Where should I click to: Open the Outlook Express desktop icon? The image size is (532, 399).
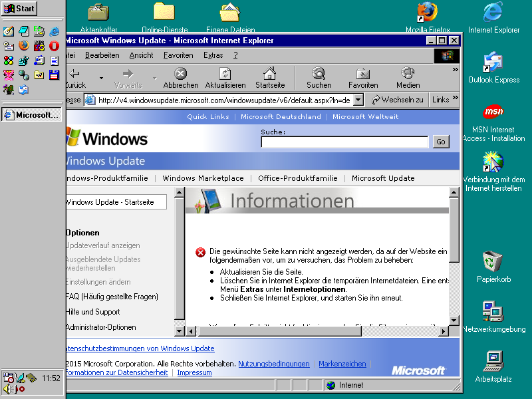(x=493, y=68)
